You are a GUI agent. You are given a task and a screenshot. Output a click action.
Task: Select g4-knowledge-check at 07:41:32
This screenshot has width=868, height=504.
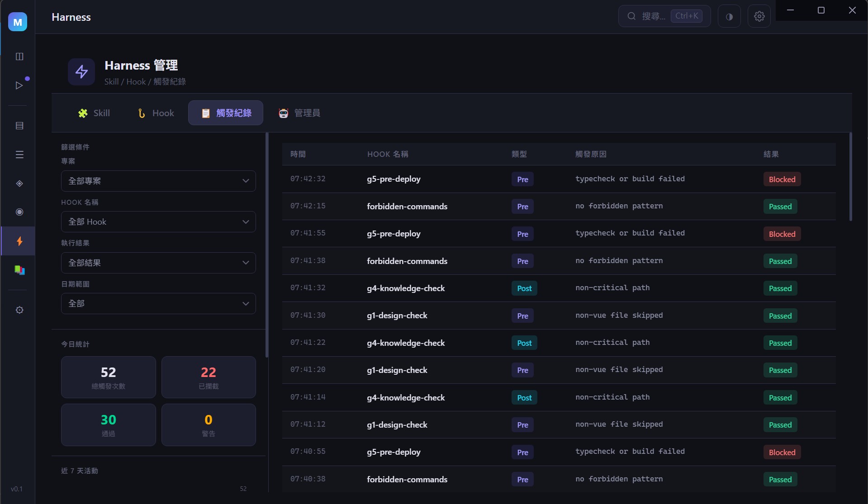[x=406, y=288]
